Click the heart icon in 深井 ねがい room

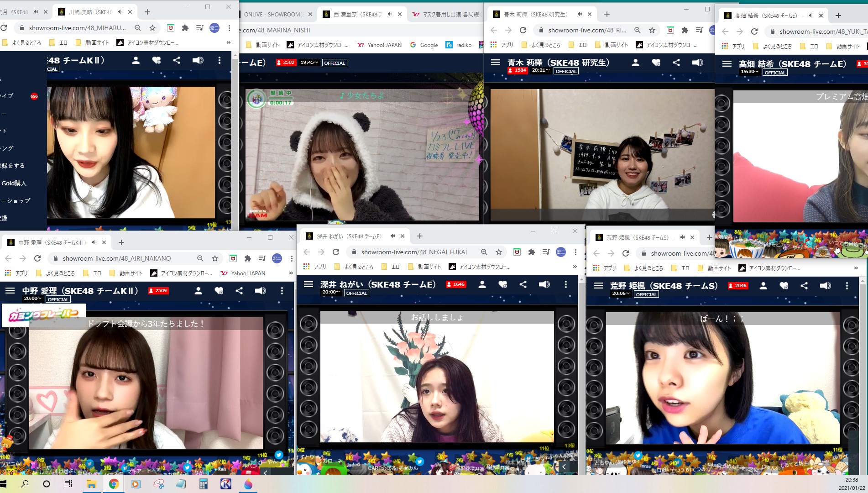pos(502,284)
